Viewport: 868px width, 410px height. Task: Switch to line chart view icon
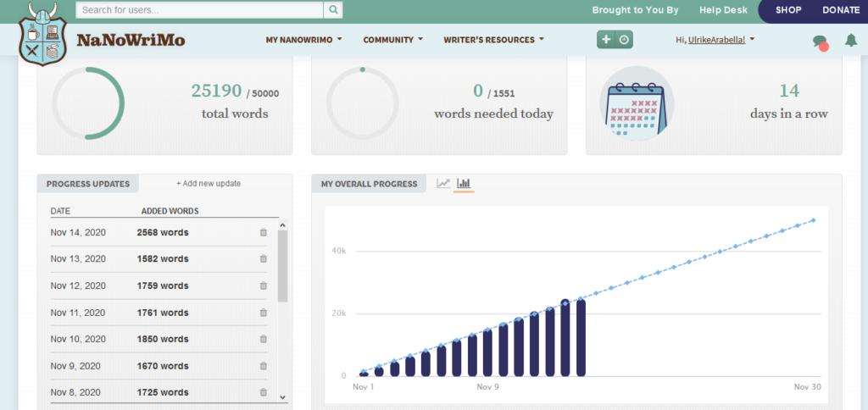click(443, 183)
